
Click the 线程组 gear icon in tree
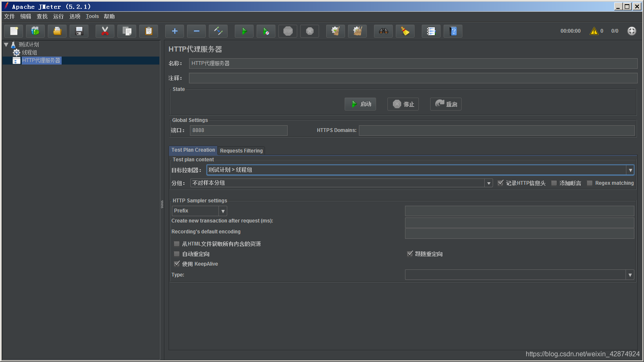pyautogui.click(x=16, y=52)
